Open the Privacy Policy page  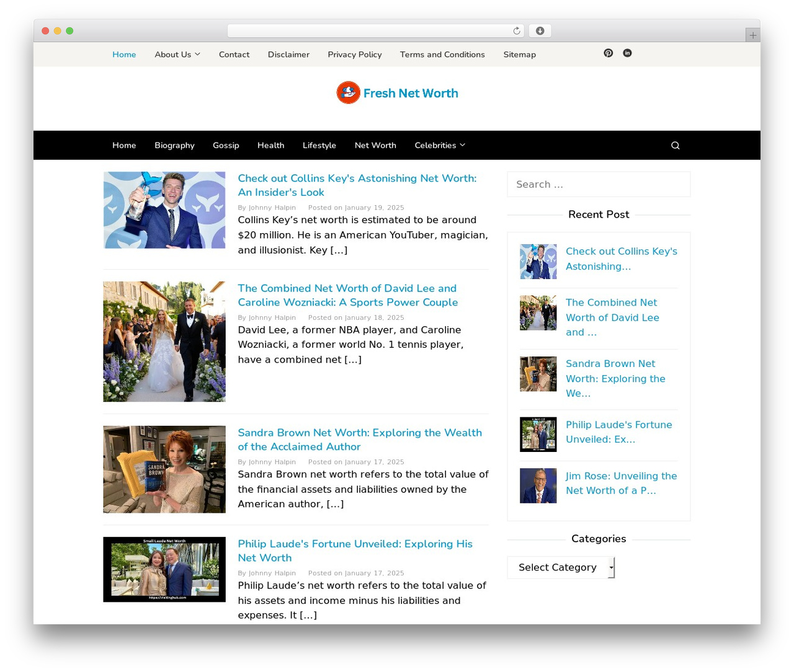[355, 55]
